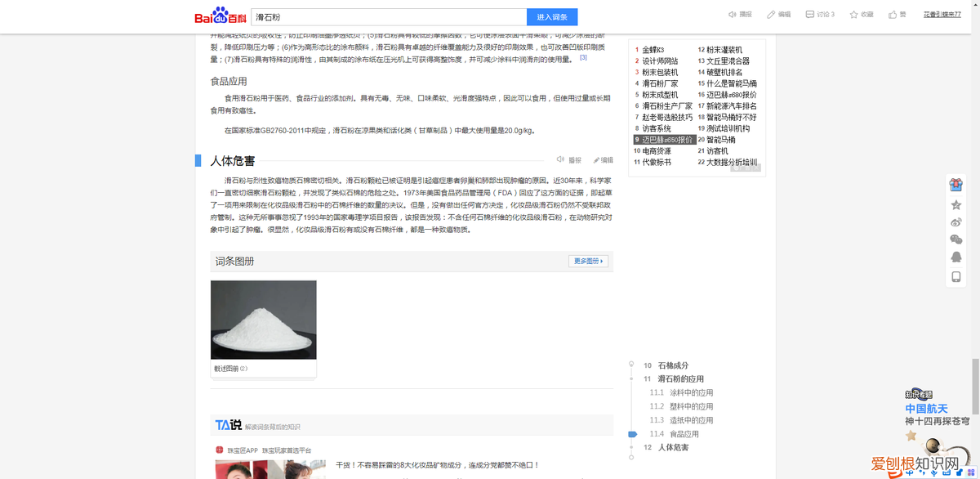The height and width of the screenshot is (479, 980).
Task: Share via the WeChat sidebar icon
Action: point(956,239)
